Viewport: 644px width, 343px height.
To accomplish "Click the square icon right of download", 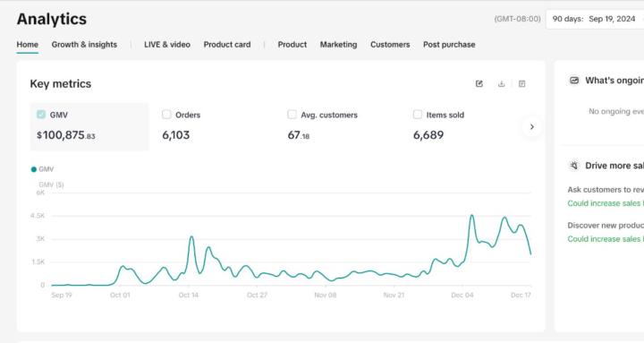I will click(x=521, y=84).
